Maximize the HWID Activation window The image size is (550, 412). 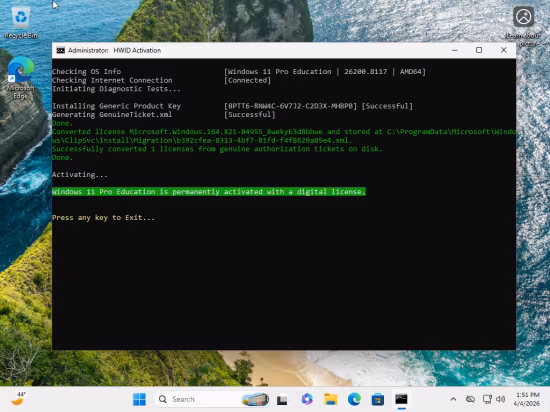479,50
